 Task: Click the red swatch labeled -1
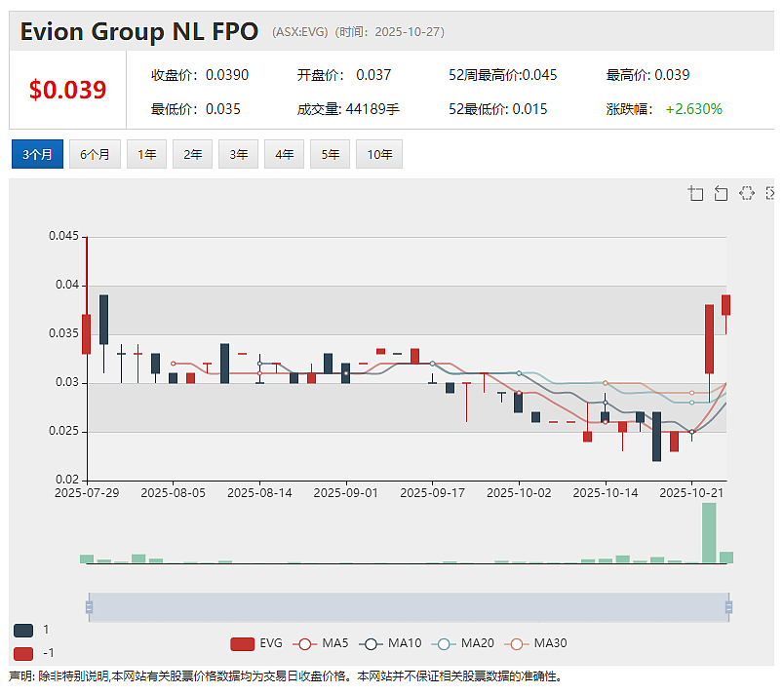tap(23, 653)
